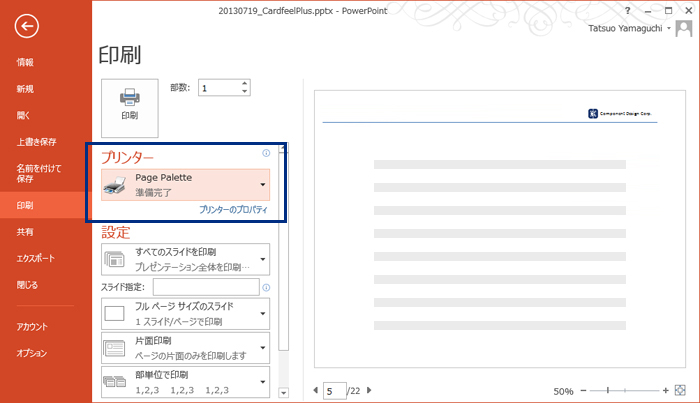
Task: Select 名前を付けて保存 (Save As)
Action: click(39, 173)
